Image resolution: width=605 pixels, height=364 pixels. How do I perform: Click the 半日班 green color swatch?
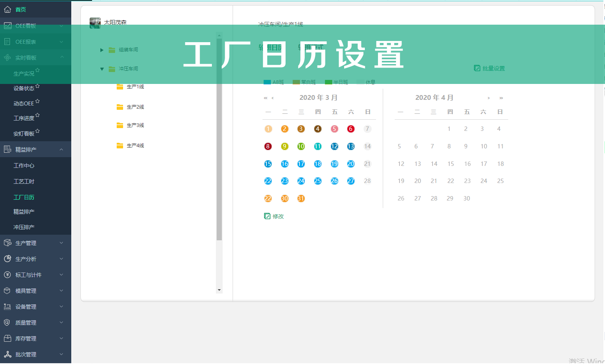pyautogui.click(x=329, y=82)
